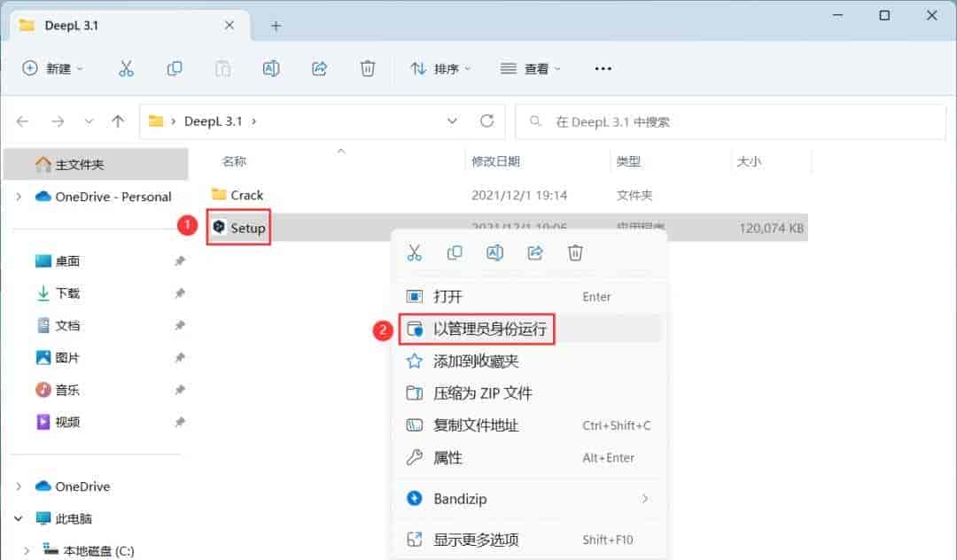
Task: Choose 以管理员身份运行 from context menu
Action: pyautogui.click(x=530, y=329)
